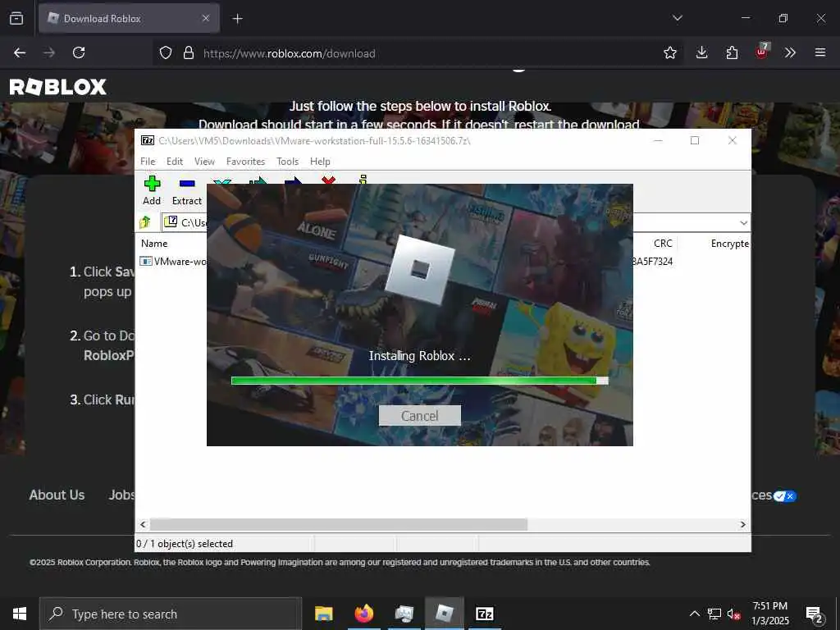
Task: Open a new tab with the plus icon
Action: coord(237,19)
